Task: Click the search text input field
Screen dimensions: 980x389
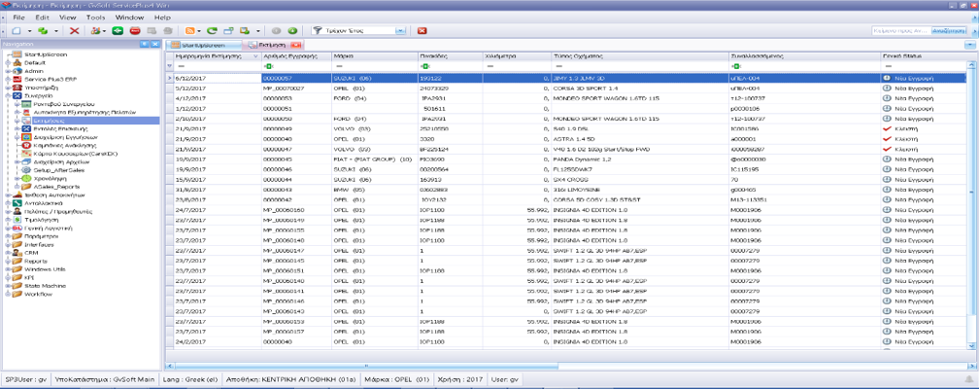Action: pos(900,31)
